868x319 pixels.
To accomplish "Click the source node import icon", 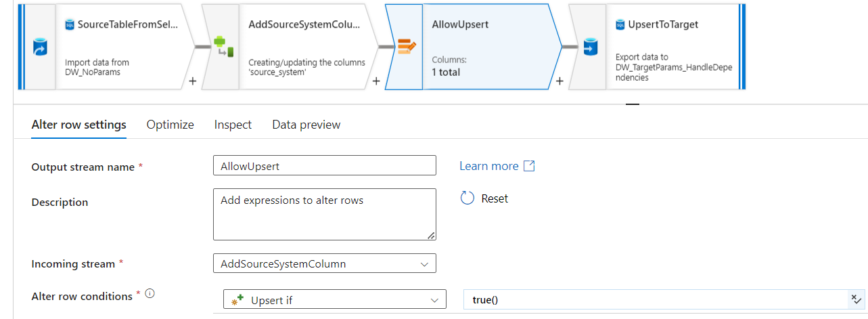I will point(40,47).
